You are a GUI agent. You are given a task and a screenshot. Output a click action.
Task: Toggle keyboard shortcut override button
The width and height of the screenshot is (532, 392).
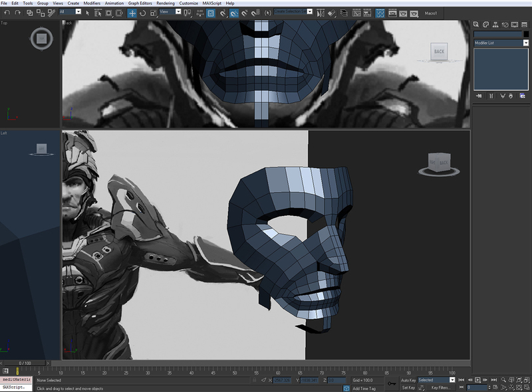pos(211,13)
